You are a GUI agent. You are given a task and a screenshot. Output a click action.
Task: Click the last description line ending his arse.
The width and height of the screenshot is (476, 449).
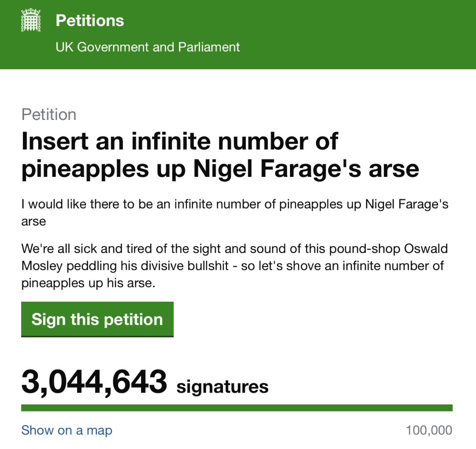(x=88, y=283)
